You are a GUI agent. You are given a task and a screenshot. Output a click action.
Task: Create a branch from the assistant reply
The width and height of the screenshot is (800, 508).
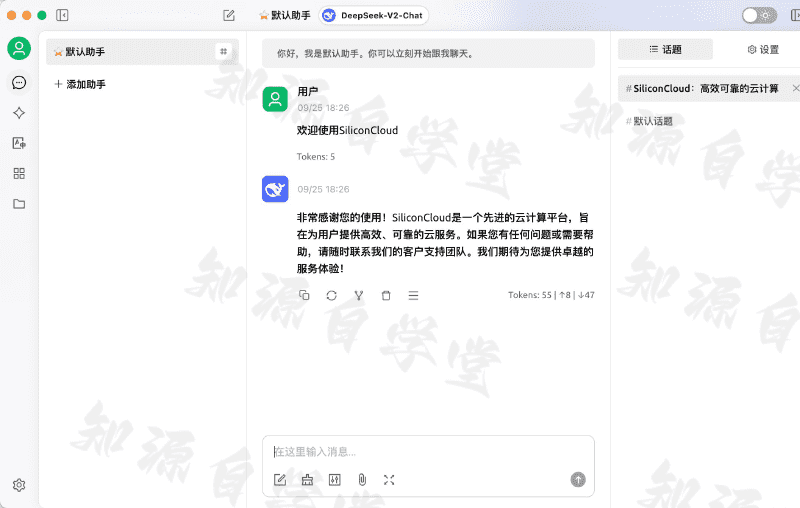(x=359, y=295)
